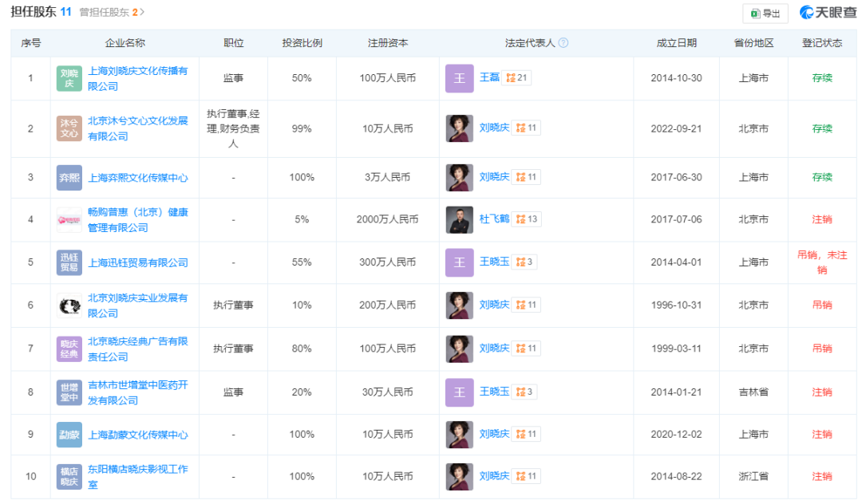The height and width of the screenshot is (504, 862).
Task: Open 王晓玉 link in the 上海迅钰贸易 row
Action: pyautogui.click(x=494, y=262)
